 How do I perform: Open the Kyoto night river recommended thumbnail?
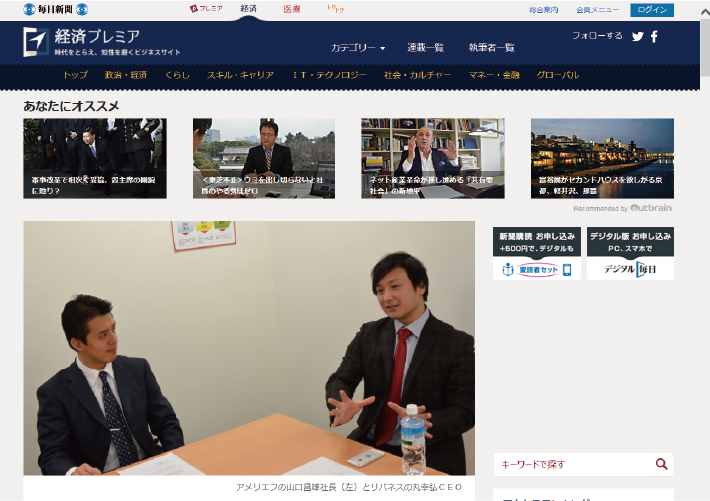(x=602, y=158)
